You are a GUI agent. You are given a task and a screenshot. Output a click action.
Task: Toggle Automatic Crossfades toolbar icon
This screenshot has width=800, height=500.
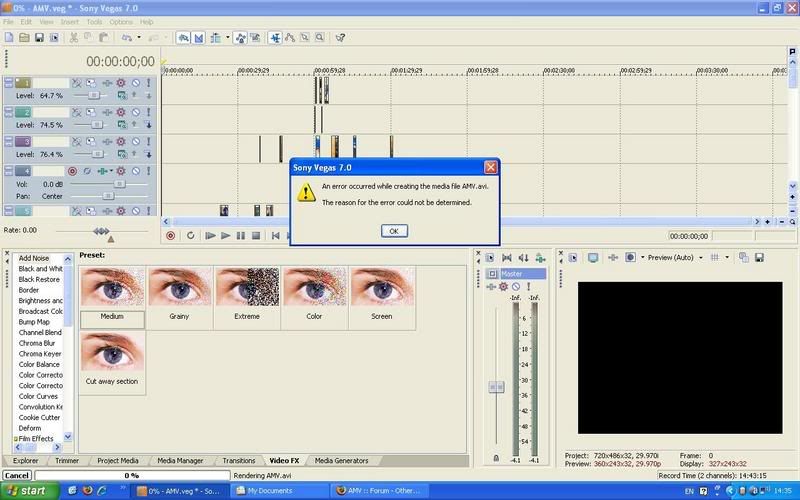pos(198,37)
